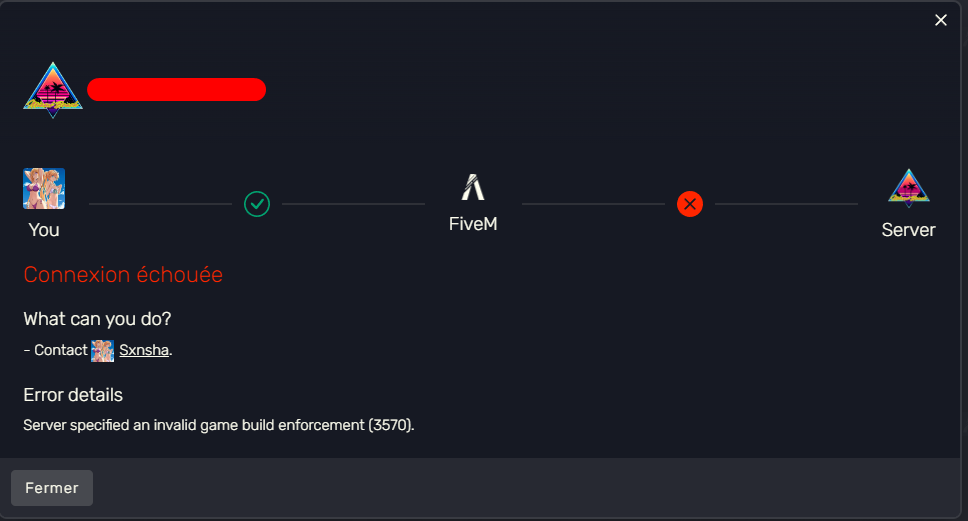Viewport: 968px width, 521px height.
Task: Click the What can you do? heading
Action: pos(97,319)
